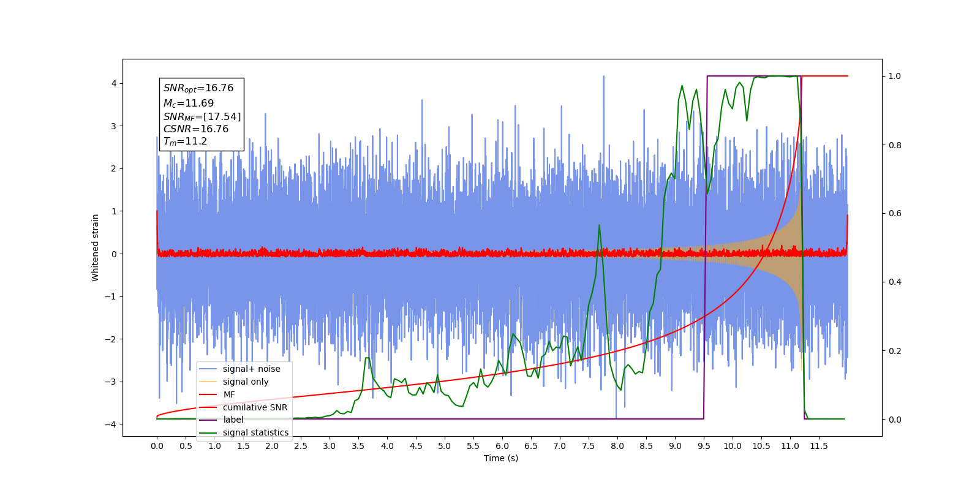Click the CSNR=16.76 annotation text
The height and width of the screenshot is (490, 980).
click(x=196, y=129)
